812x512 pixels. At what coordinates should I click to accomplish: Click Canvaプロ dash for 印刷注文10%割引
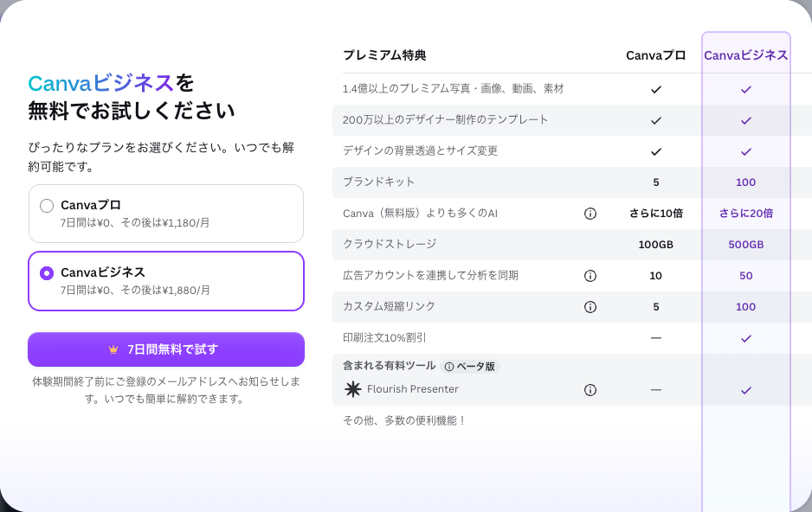656,338
